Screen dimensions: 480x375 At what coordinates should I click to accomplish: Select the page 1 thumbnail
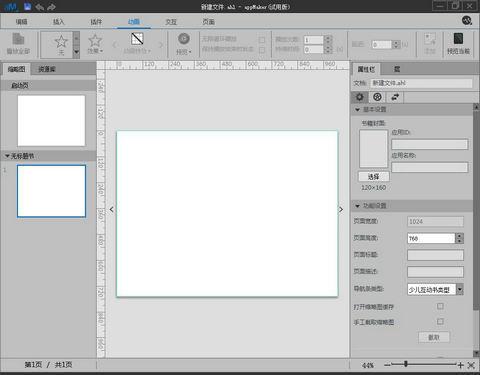point(51,191)
